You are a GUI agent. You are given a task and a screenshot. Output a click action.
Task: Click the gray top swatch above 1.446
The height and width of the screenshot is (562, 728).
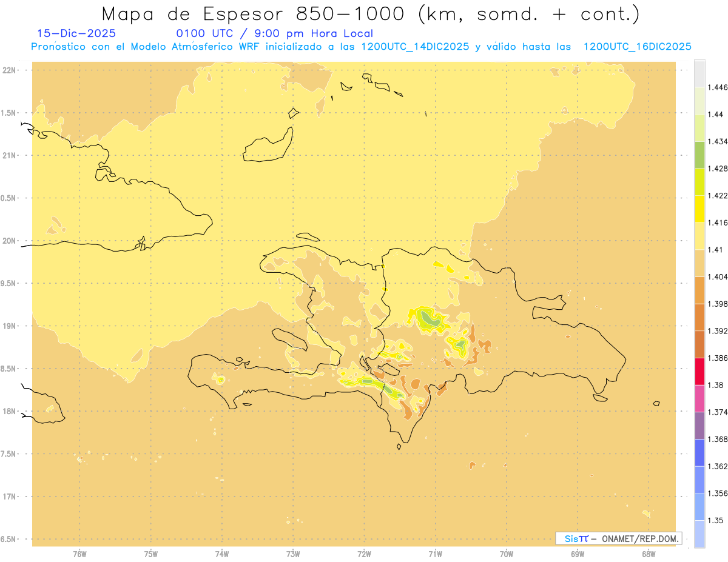coord(699,73)
